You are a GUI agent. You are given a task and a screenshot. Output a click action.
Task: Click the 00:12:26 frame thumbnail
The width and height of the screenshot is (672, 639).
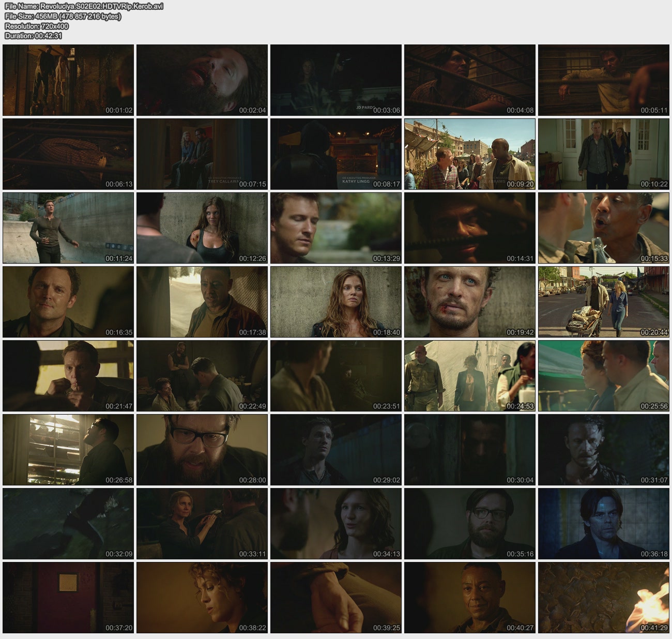click(202, 228)
